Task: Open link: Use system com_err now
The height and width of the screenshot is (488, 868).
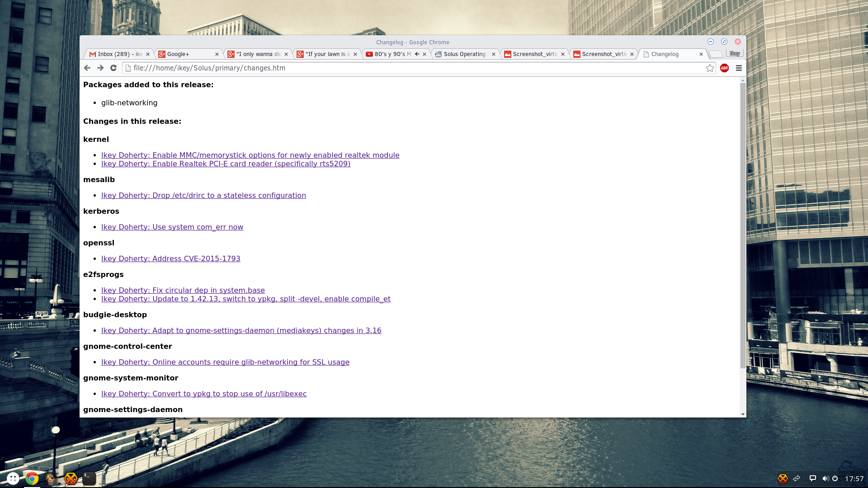Action: click(172, 227)
